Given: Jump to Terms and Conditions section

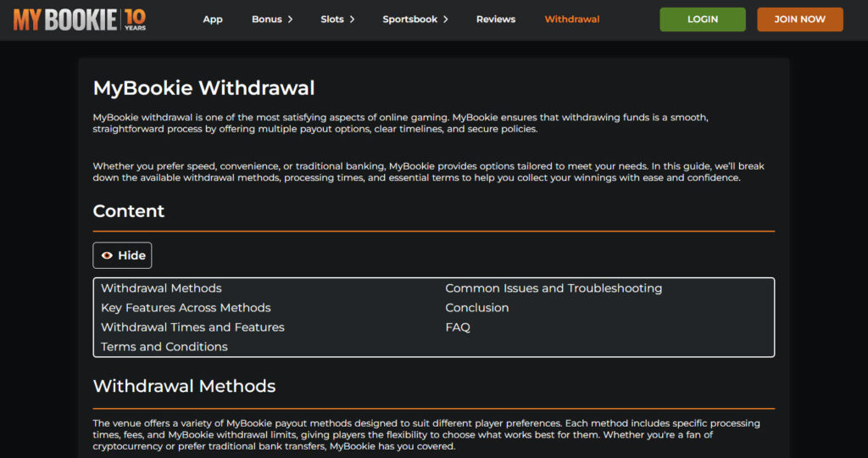Looking at the screenshot, I should [164, 346].
